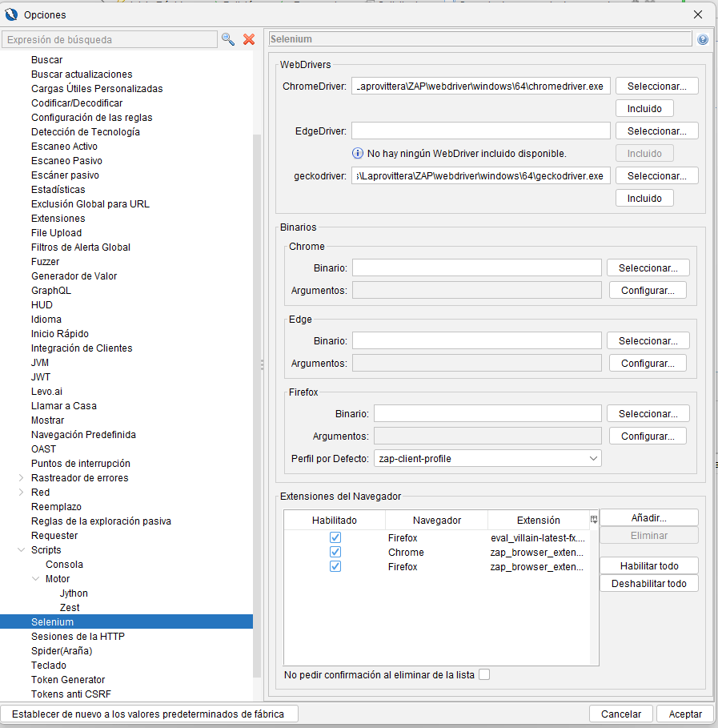Open the Token Generator options entry
718x728 pixels.
[68, 680]
